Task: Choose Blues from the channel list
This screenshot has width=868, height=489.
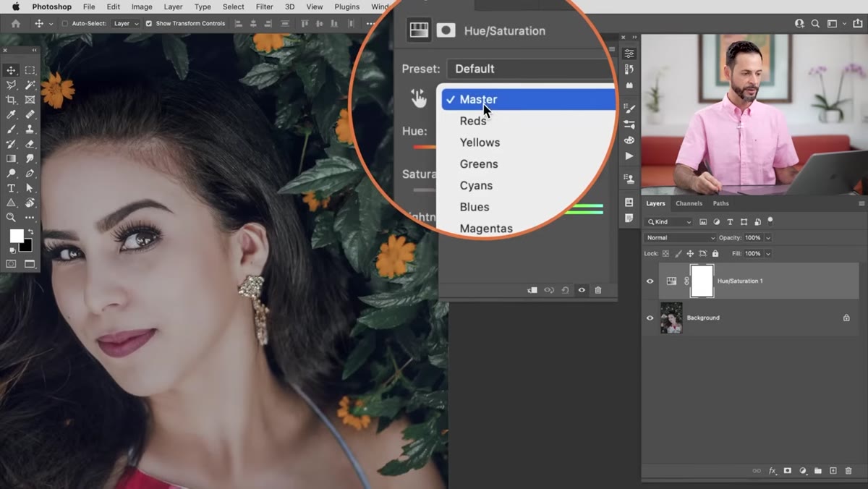Action: tap(475, 207)
